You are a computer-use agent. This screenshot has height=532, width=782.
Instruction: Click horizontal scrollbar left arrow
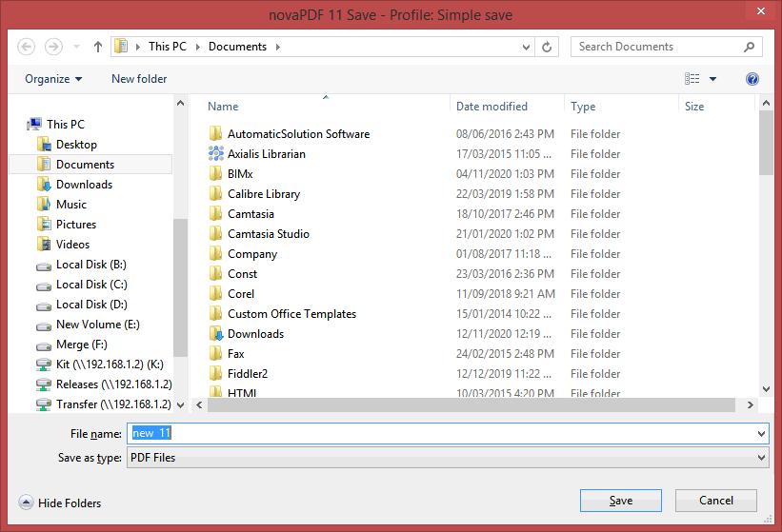[x=199, y=405]
